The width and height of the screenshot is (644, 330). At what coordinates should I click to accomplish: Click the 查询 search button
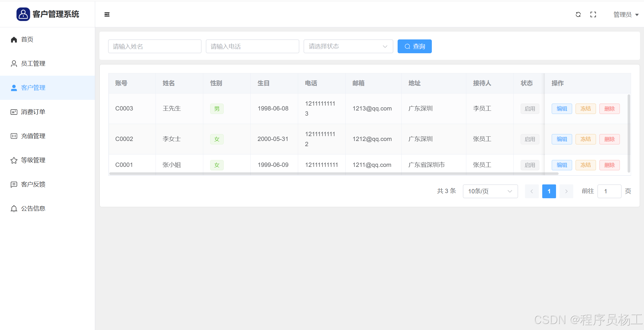coord(414,46)
